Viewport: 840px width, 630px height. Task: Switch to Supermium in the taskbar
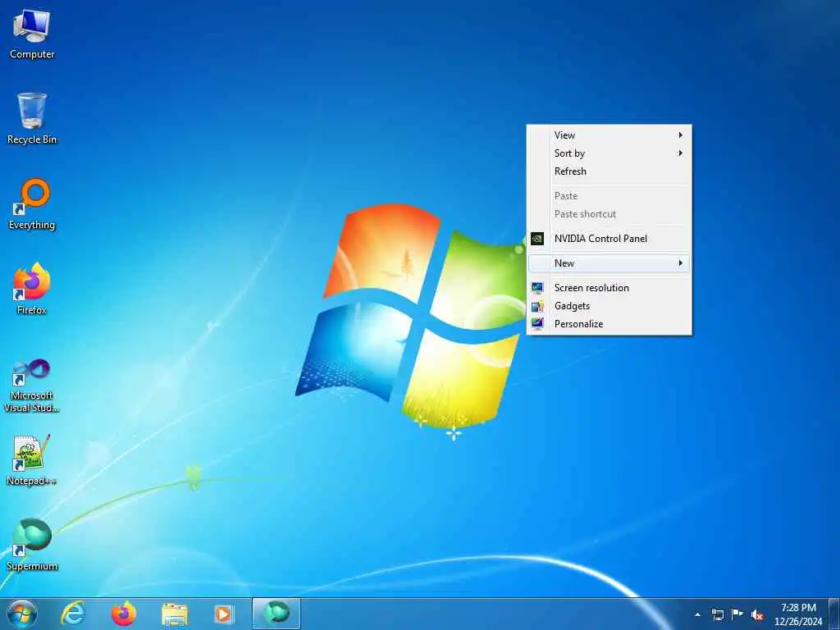click(276, 614)
